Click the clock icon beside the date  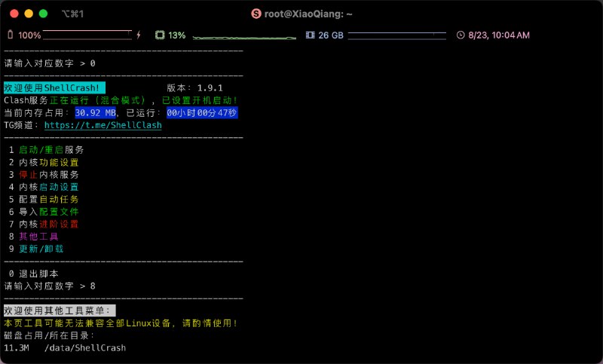(x=461, y=35)
